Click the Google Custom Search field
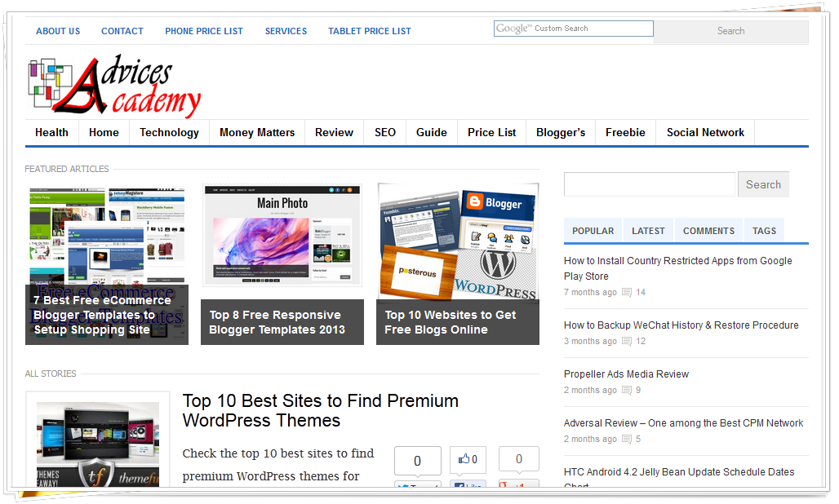The height and width of the screenshot is (504, 839). click(x=573, y=29)
